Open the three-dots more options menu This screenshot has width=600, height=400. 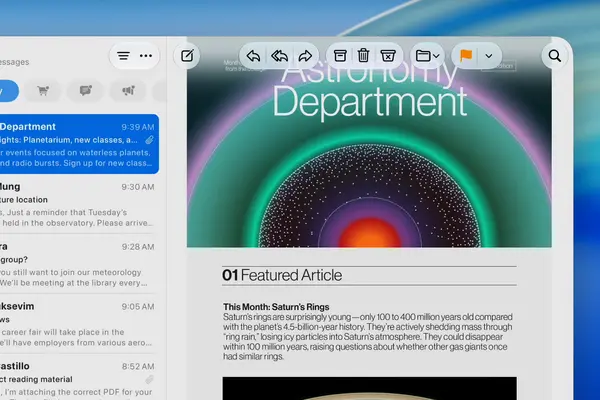pos(146,56)
